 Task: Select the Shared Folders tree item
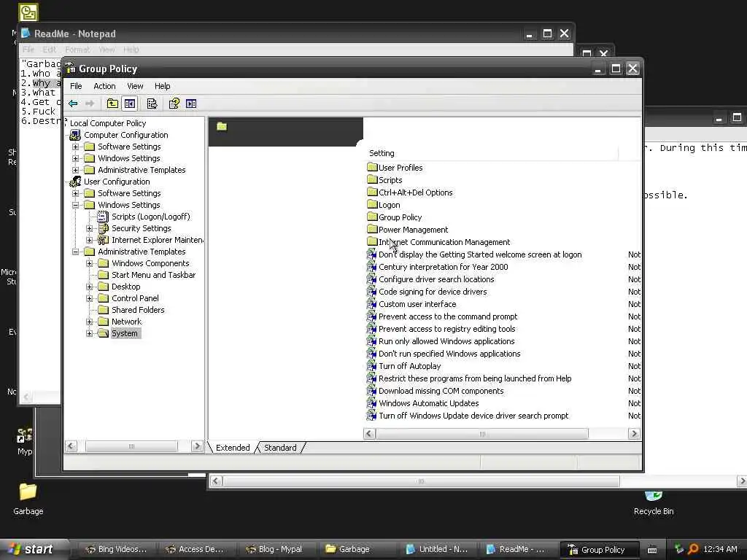point(138,310)
